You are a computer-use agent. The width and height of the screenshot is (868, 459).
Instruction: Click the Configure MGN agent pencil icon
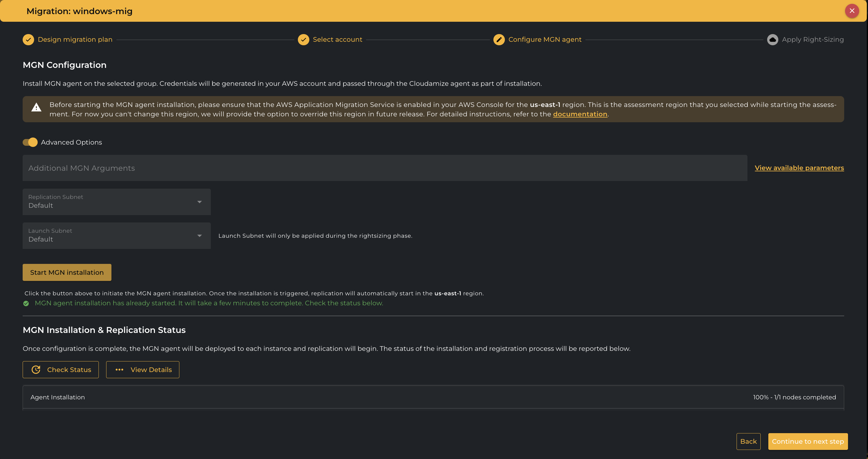[499, 40]
